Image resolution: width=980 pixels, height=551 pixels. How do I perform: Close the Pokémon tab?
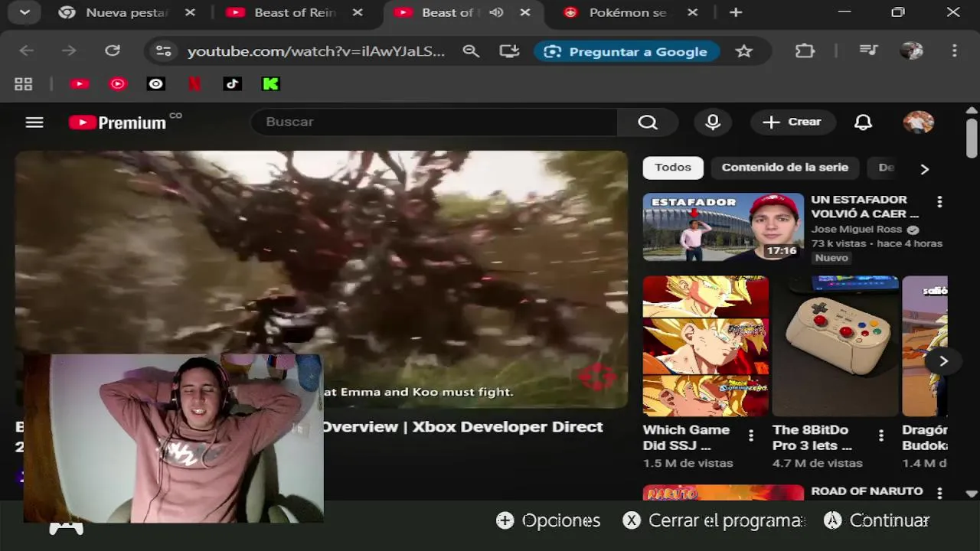point(692,12)
